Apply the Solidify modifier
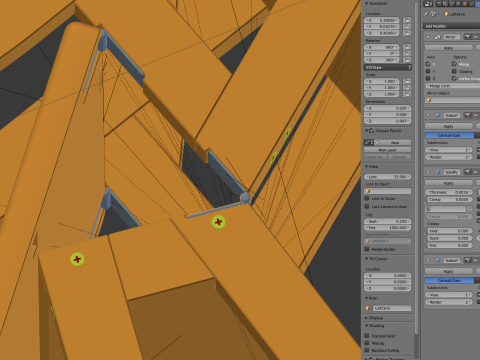 coord(449,183)
